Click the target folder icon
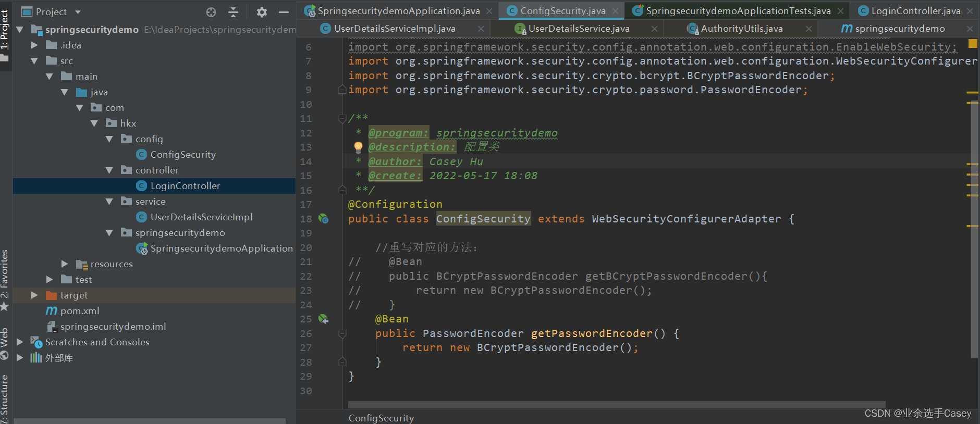Viewport: 980px width, 424px height. 51,295
